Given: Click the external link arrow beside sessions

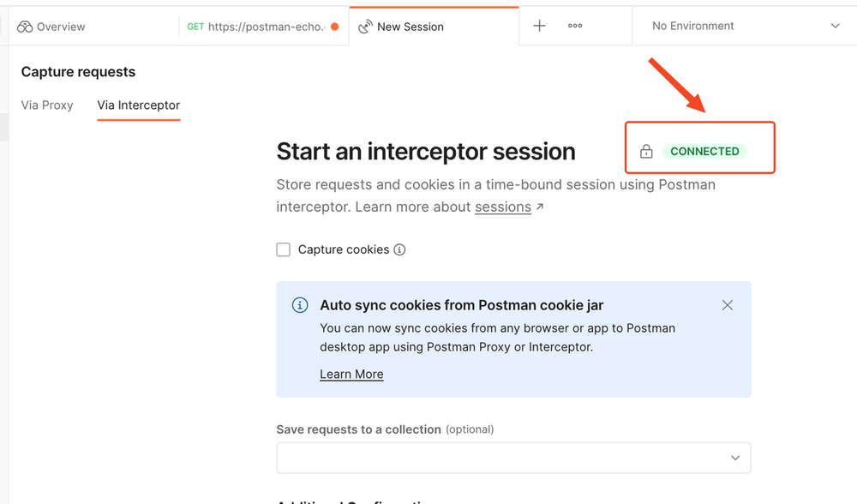Looking at the screenshot, I should 542,206.
